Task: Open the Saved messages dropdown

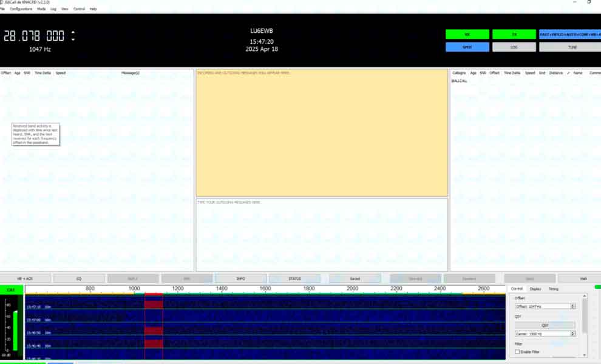Action: (x=355, y=278)
